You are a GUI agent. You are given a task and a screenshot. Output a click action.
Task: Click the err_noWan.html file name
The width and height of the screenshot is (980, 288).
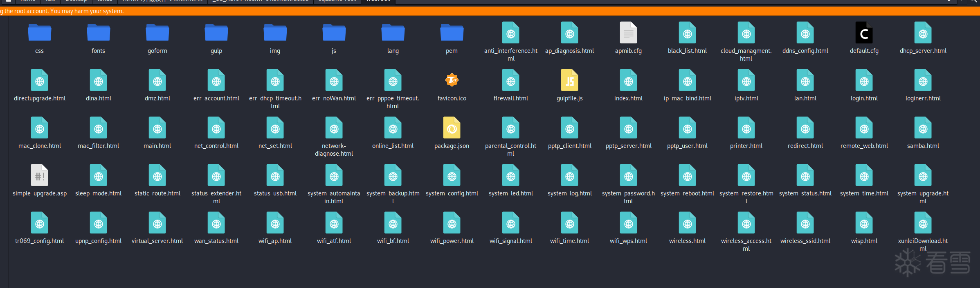pyautogui.click(x=334, y=98)
